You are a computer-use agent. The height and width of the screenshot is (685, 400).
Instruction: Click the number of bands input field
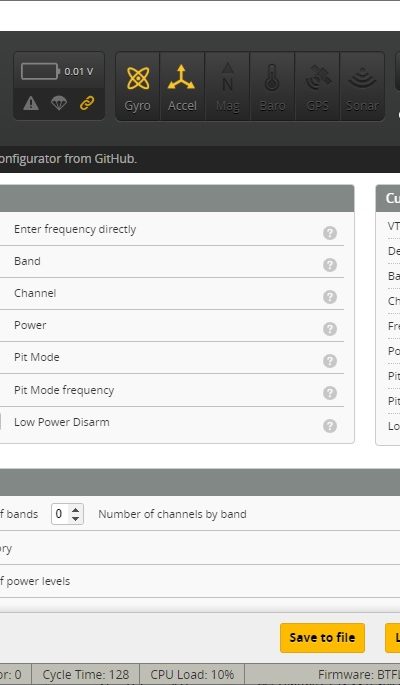67,514
